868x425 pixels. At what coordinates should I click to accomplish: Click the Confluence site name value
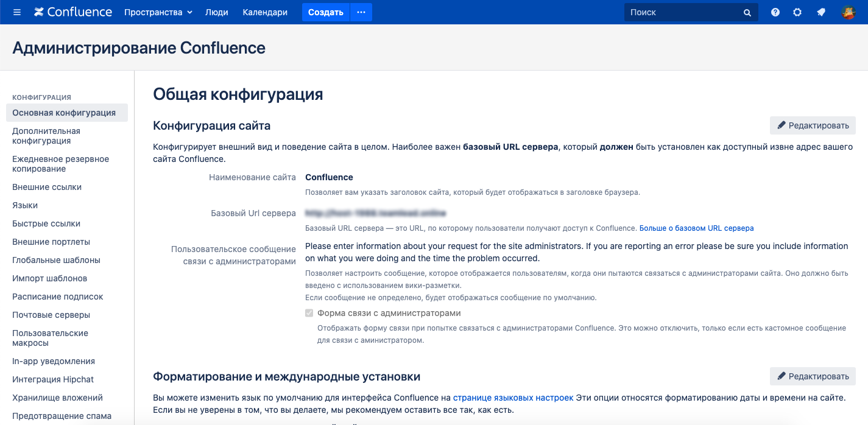(x=329, y=177)
